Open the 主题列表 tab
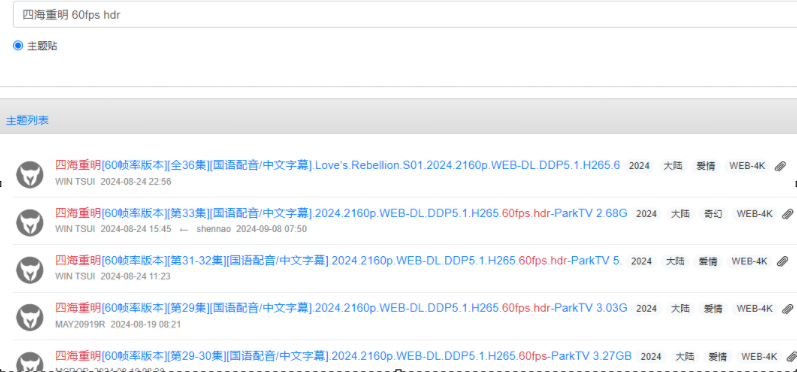This screenshot has width=797, height=372. click(27, 121)
